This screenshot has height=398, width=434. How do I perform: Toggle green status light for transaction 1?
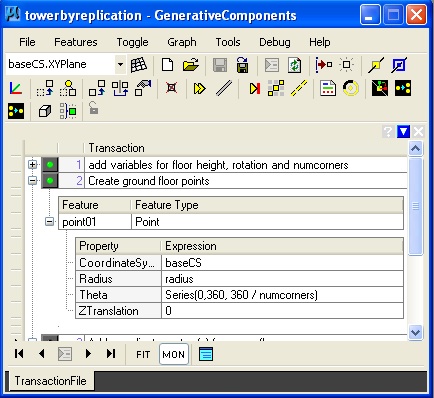tap(50, 165)
